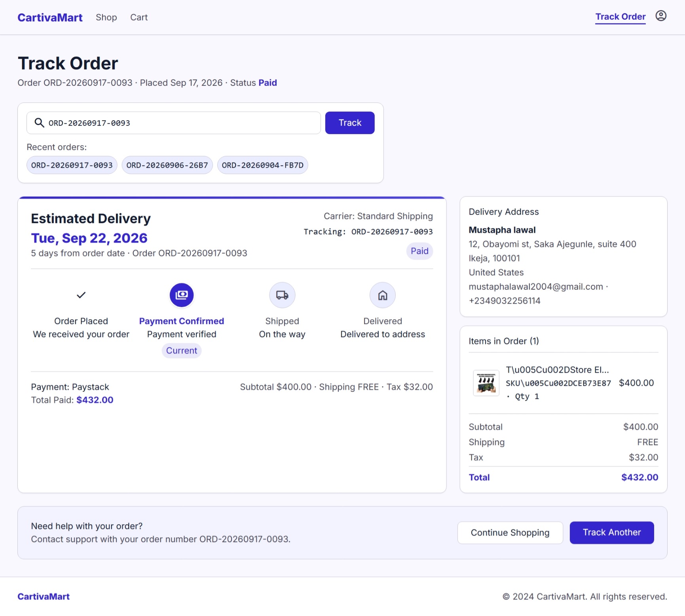Click the Continue Shopping button

coord(510,533)
